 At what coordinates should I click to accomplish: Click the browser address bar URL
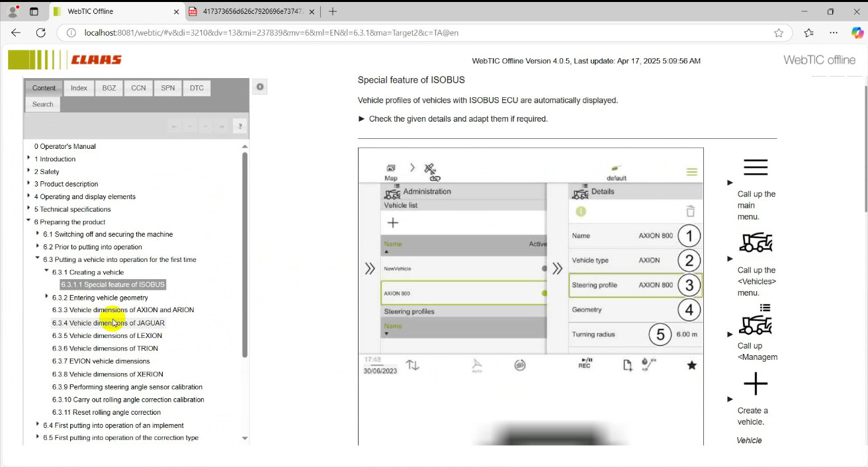tap(271, 33)
